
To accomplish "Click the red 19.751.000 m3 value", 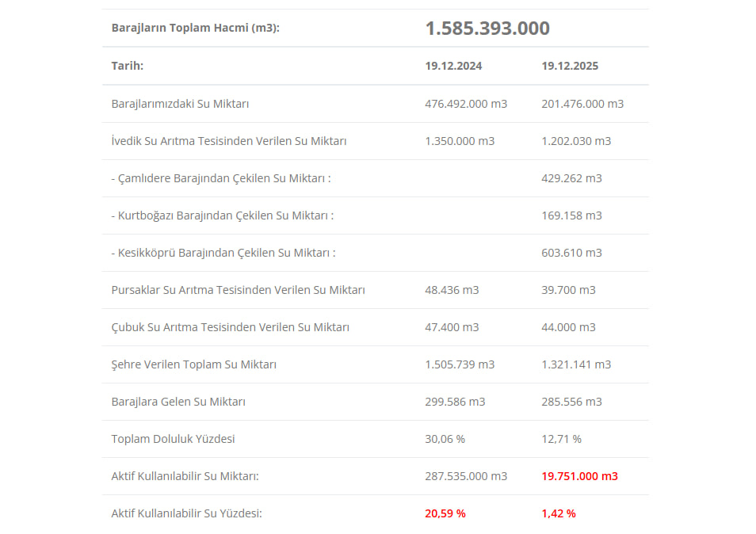I will [579, 476].
